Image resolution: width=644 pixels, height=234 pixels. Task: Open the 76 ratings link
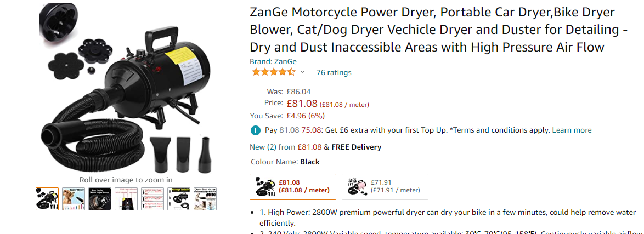click(x=334, y=72)
